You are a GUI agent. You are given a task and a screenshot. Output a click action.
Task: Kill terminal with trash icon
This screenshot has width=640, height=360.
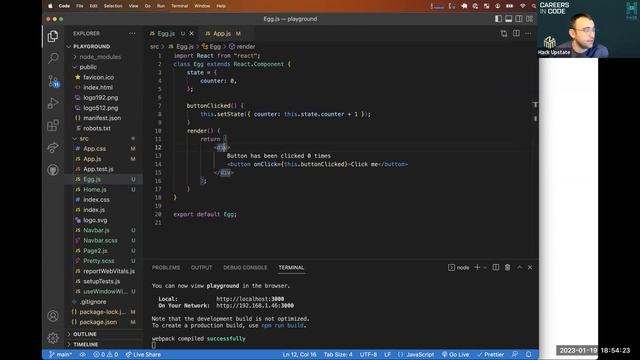507,267
